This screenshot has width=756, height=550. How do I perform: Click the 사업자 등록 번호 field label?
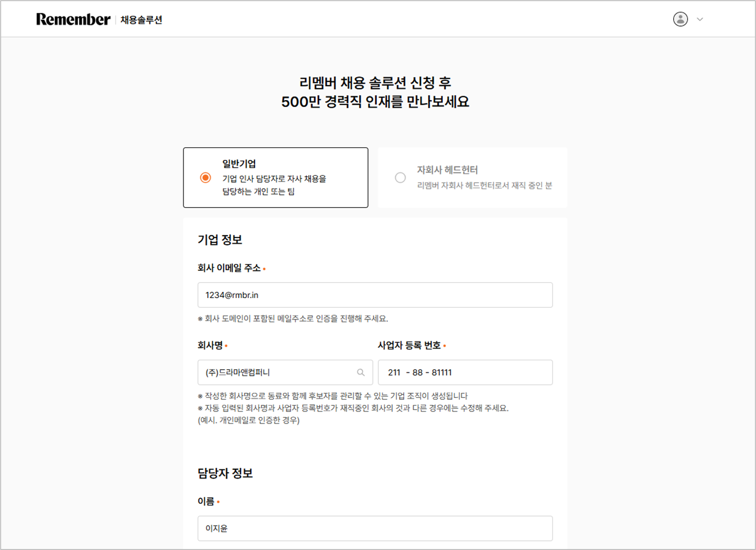coord(409,345)
